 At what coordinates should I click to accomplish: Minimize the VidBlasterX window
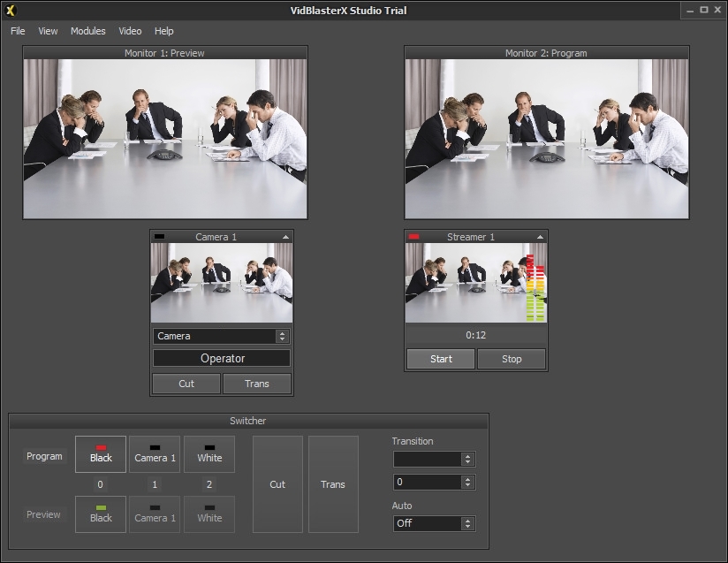pos(690,11)
